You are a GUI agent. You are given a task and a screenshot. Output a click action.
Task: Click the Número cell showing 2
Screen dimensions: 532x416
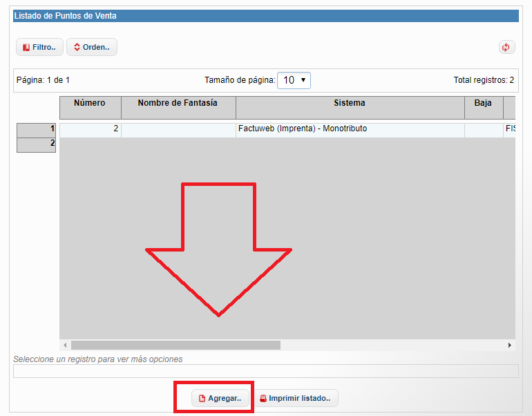90,129
